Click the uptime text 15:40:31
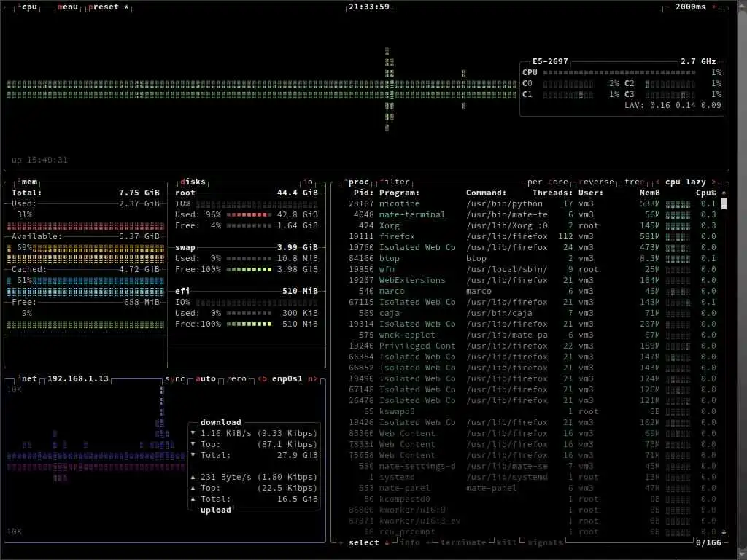This screenshot has width=747, height=560. coord(47,160)
